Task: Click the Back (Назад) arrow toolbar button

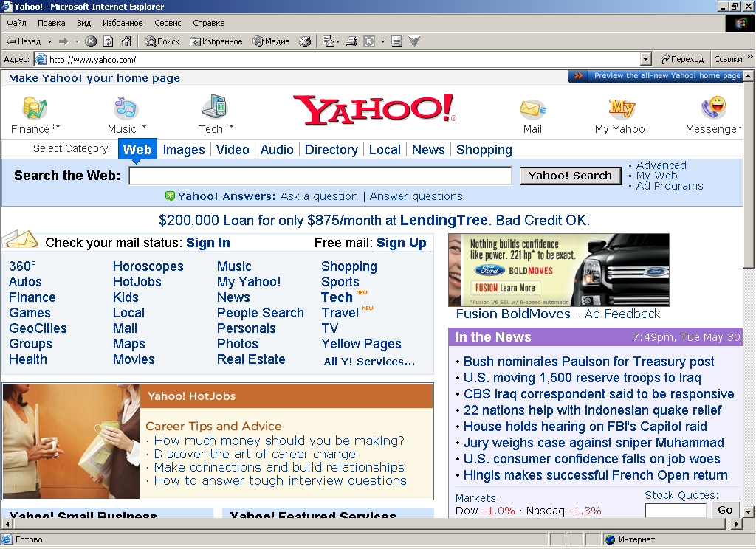Action: tap(23, 41)
